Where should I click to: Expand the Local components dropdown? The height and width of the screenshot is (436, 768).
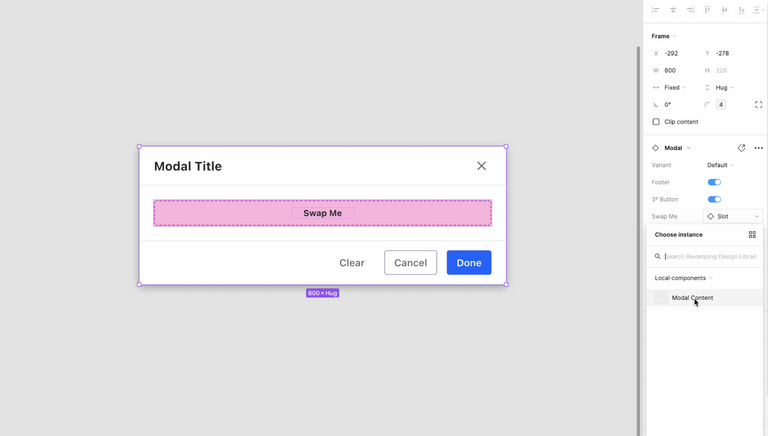pyautogui.click(x=683, y=278)
